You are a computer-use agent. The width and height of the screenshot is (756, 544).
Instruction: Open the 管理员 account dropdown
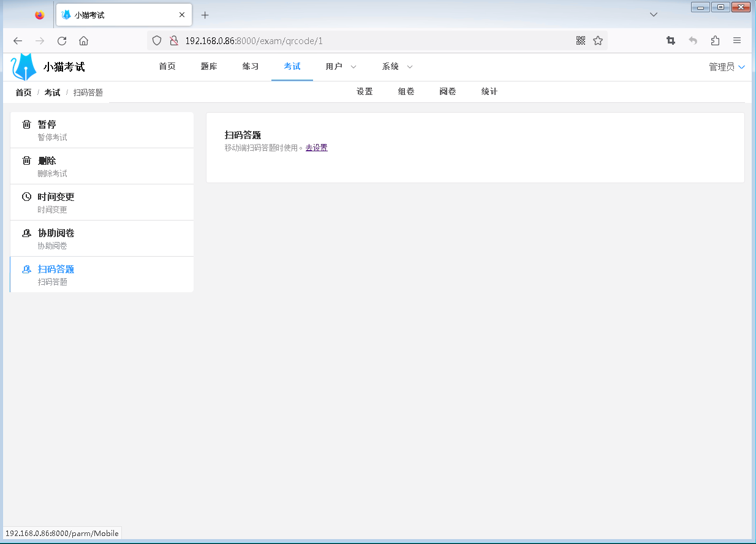tap(727, 67)
